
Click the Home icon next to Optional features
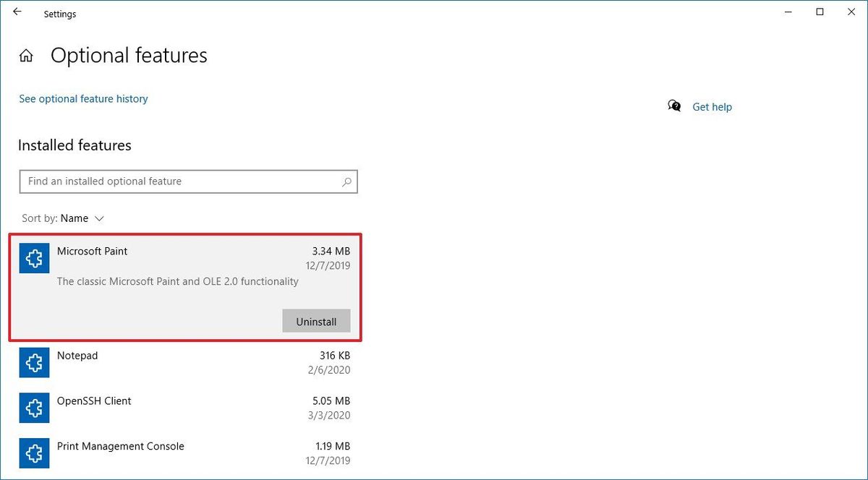tap(26, 54)
